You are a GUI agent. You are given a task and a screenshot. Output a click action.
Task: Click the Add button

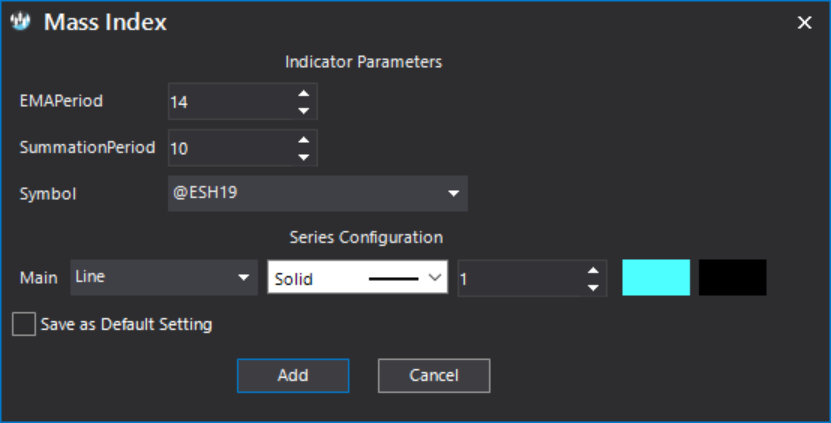293,375
